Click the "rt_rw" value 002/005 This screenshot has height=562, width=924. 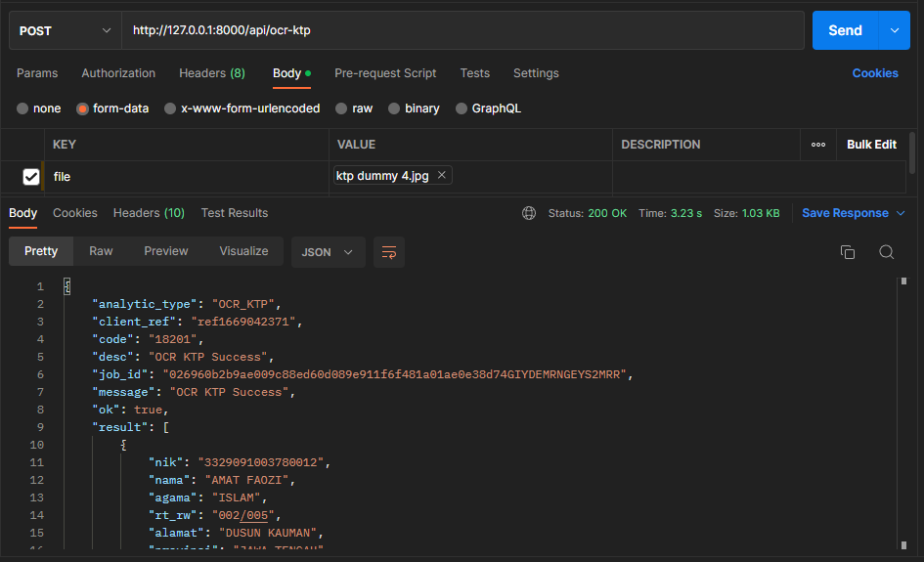click(243, 515)
